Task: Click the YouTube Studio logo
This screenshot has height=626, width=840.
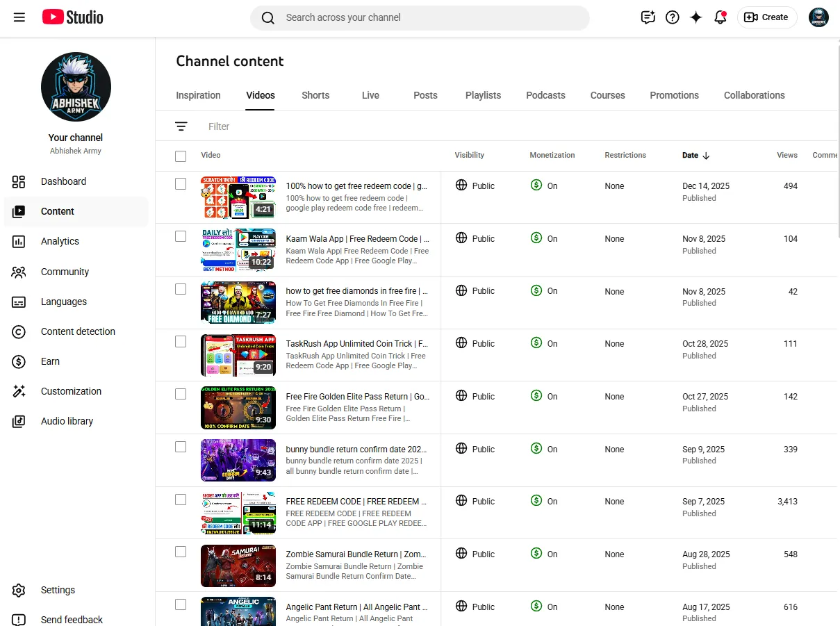Action: click(72, 17)
